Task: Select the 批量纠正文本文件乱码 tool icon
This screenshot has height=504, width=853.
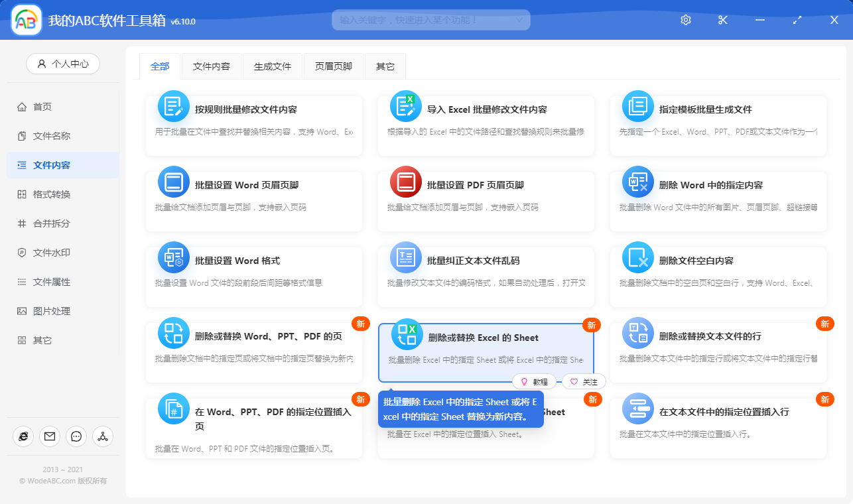Action: (405, 257)
